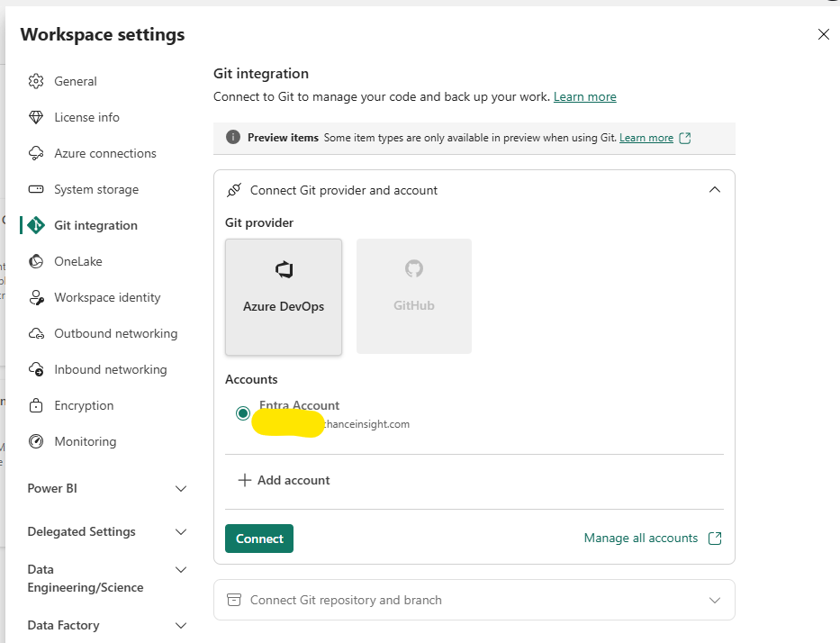Open Manage all accounts link
Image resolution: width=840 pixels, height=643 pixels.
tap(644, 538)
